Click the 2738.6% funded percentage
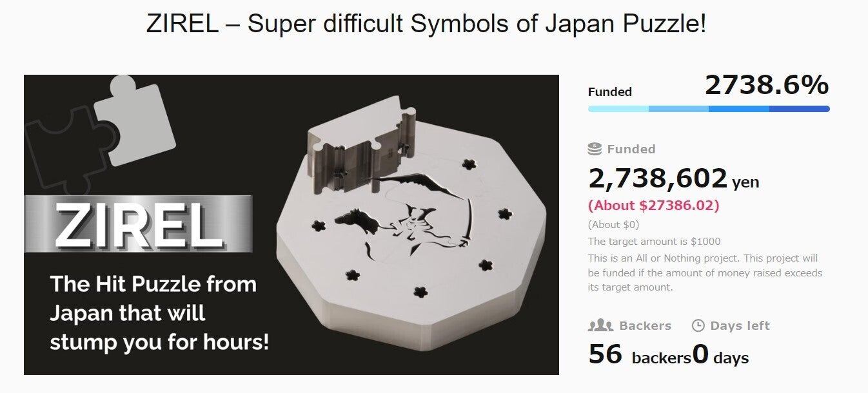This screenshot has height=393, width=868. [x=766, y=85]
